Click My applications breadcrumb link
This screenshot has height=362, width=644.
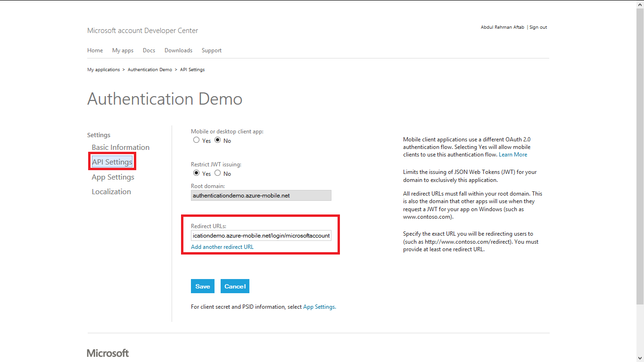pos(104,70)
